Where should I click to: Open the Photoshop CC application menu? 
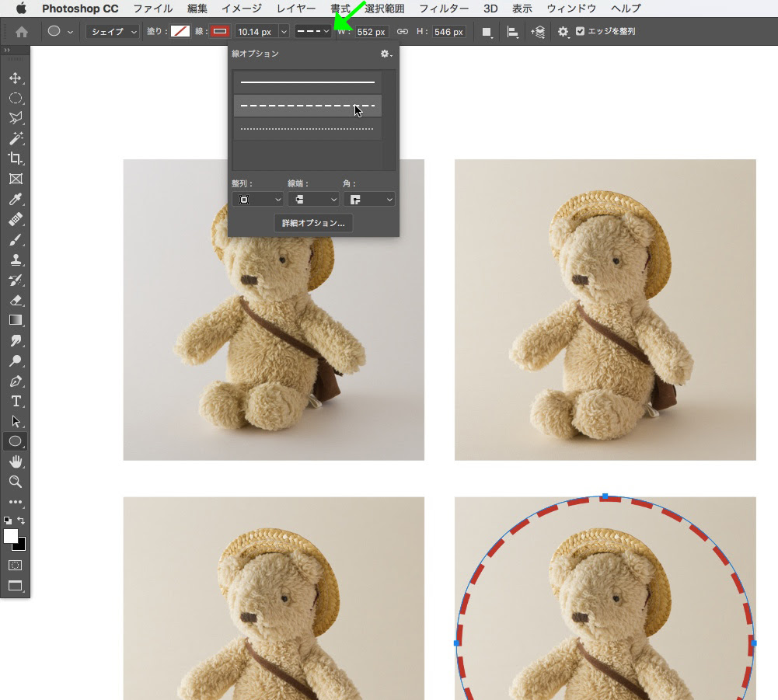80,9
